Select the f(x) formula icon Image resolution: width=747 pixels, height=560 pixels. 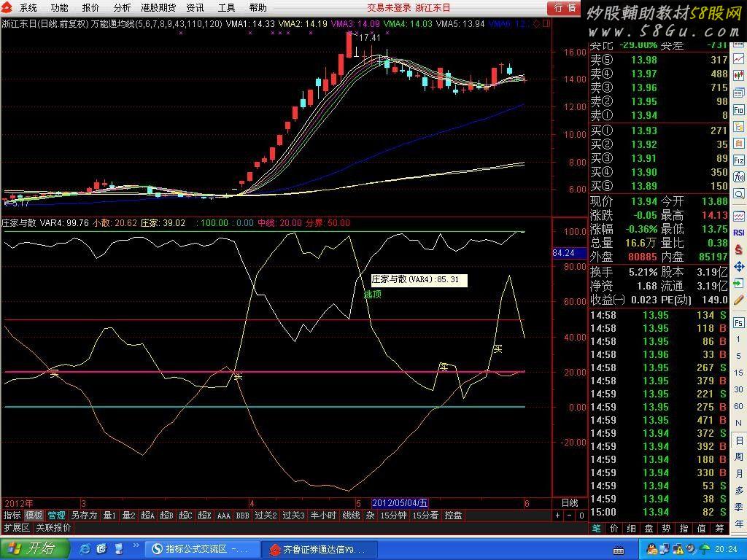point(739,177)
